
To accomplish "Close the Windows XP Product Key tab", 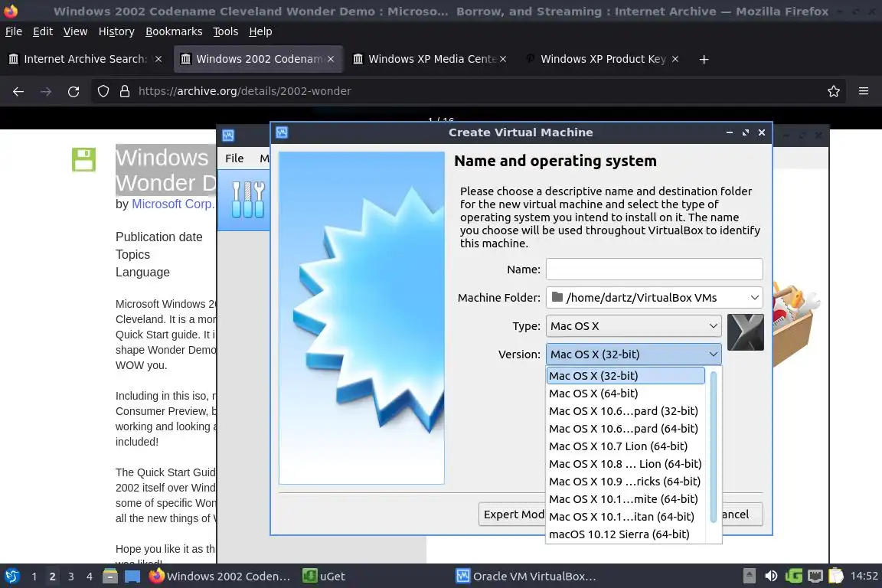I will (x=675, y=59).
